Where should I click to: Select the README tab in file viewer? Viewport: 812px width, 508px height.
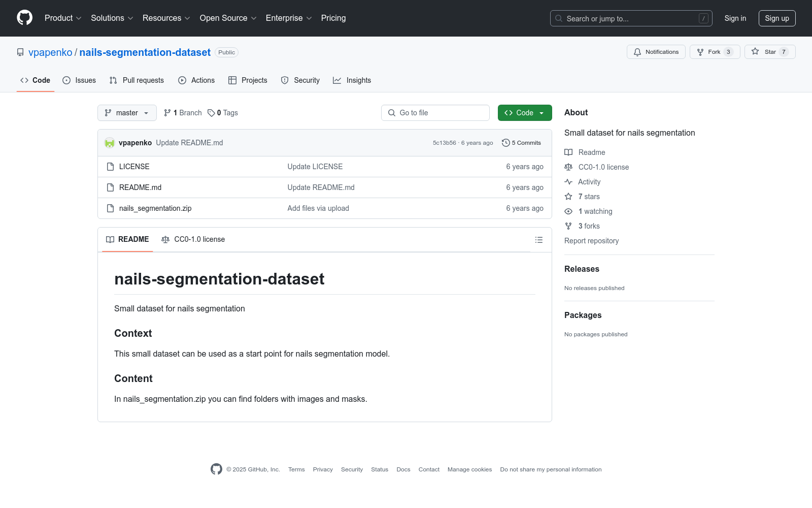[127, 239]
